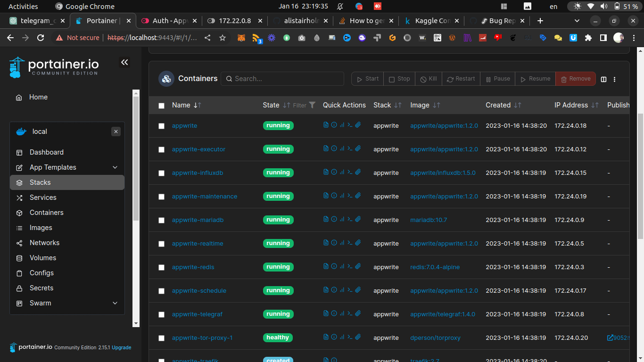This screenshot has height=362, width=644.
Task: Select the checkbox for appwrite-executor row
Action: (x=162, y=149)
